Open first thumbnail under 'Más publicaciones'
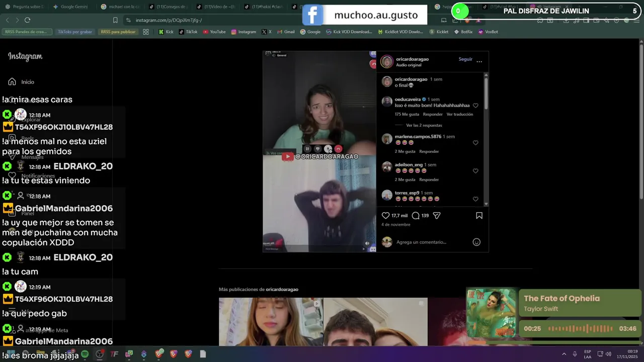 click(x=271, y=322)
